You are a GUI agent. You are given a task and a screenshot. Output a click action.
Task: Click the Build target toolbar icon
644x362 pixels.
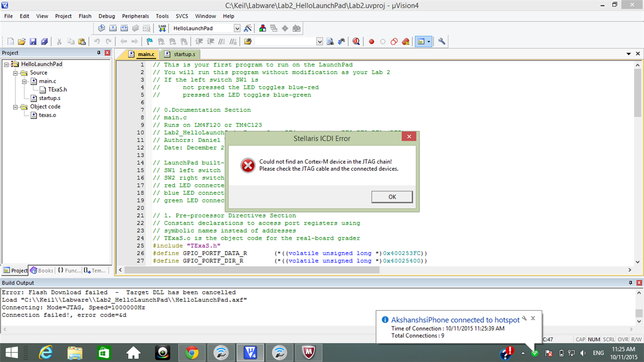pos(113,28)
